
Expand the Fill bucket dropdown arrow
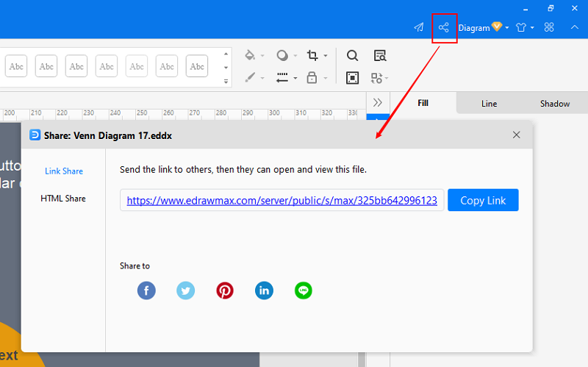(262, 56)
